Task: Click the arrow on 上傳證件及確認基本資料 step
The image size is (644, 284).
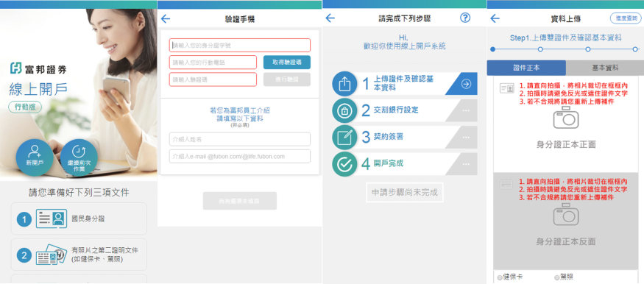Action: point(466,84)
